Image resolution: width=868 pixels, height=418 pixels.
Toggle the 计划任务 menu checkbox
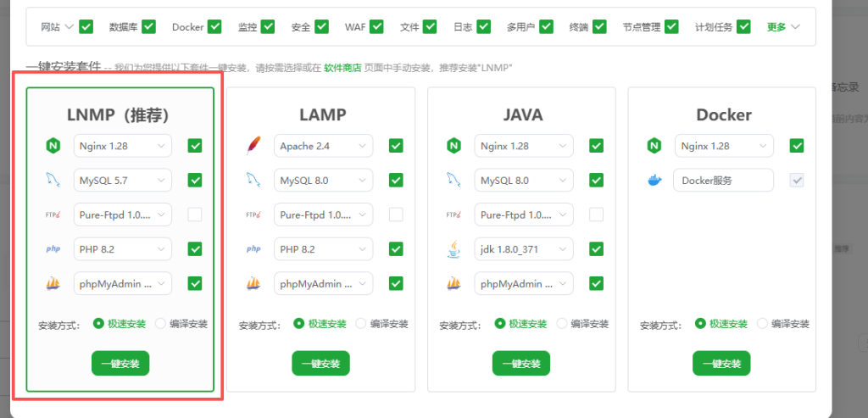click(743, 26)
